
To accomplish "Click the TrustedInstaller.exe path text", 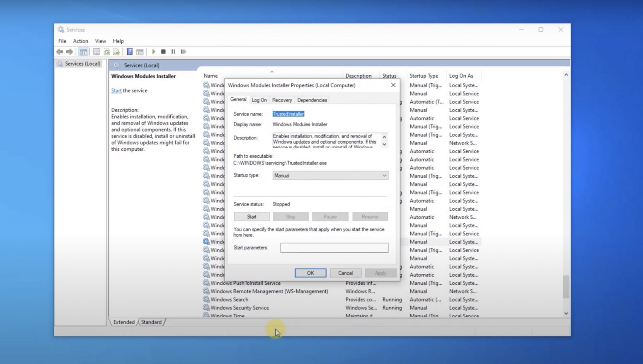I will (280, 163).
